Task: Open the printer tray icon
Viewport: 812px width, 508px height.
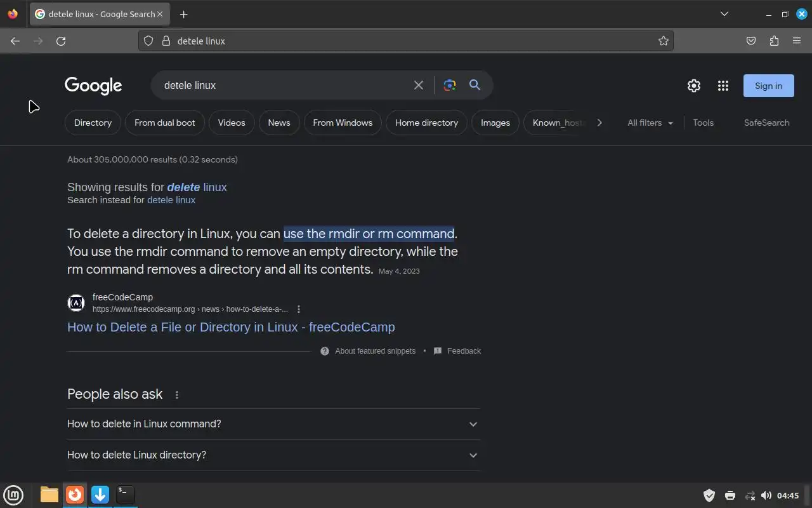Action: 730,495
